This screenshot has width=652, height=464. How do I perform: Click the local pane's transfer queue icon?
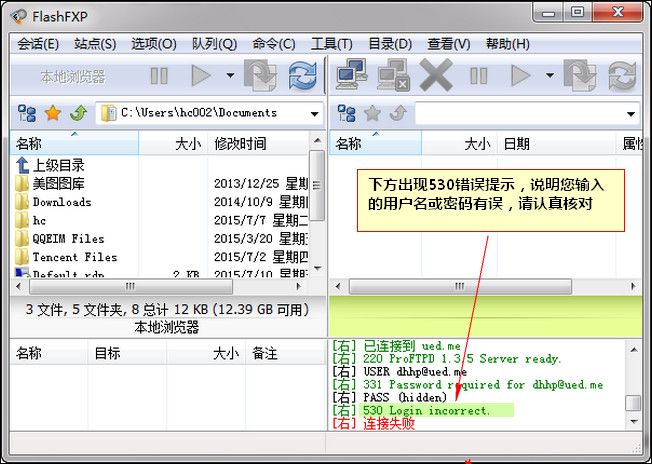click(x=260, y=76)
